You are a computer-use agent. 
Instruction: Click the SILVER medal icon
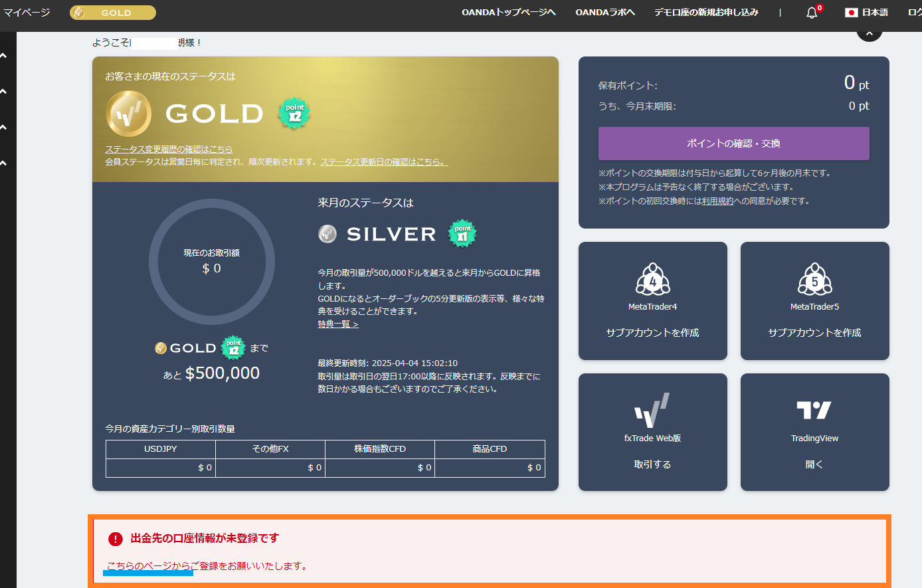pos(327,234)
